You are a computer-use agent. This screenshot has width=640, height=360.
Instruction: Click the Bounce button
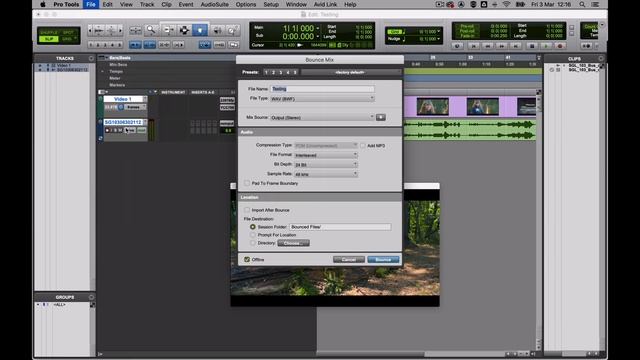pyautogui.click(x=383, y=260)
